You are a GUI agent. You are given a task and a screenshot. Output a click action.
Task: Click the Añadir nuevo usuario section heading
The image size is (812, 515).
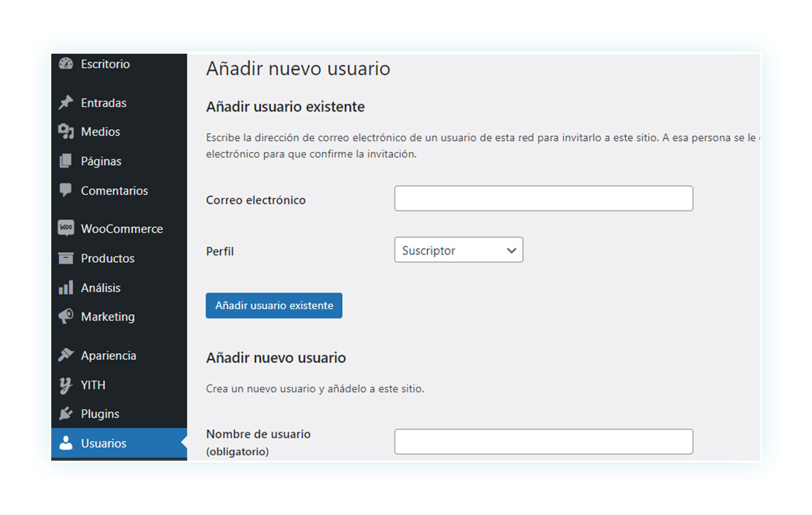(x=276, y=358)
